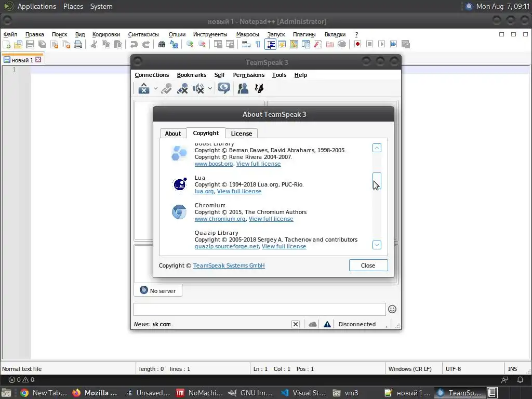Click the TeamSpeak chat input field
Viewport: 532px width, 399px height.
point(260,310)
